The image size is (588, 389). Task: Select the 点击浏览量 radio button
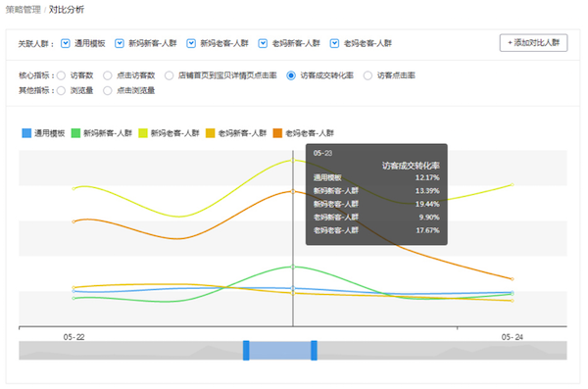click(x=108, y=91)
